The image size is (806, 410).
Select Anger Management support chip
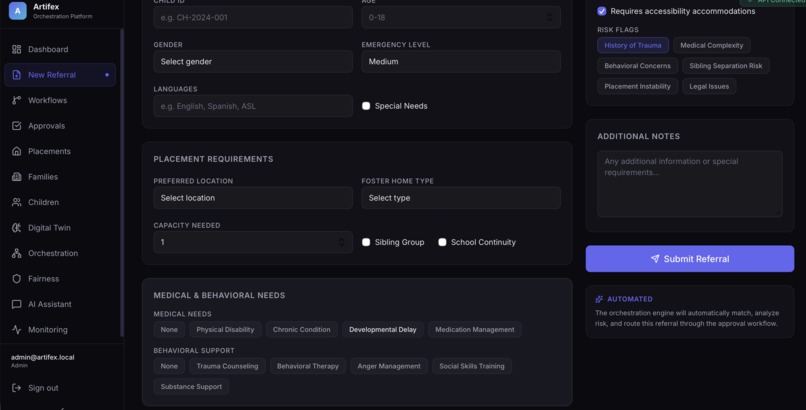(389, 366)
